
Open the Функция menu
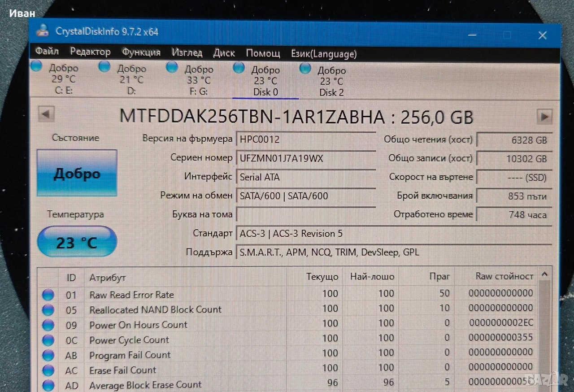tap(141, 52)
